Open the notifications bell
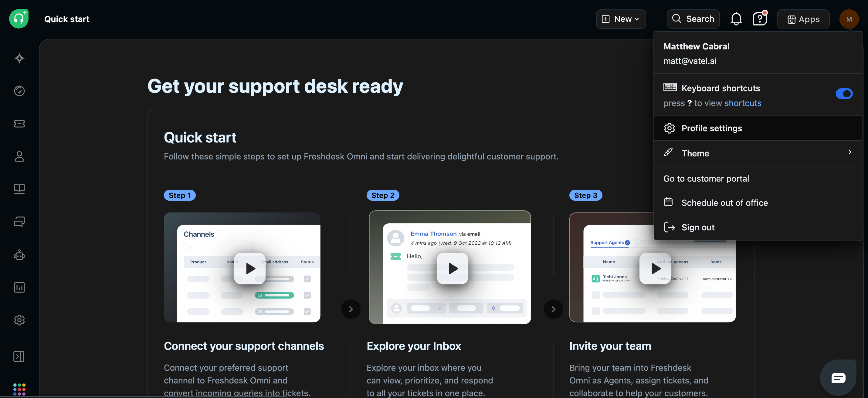 736,19
